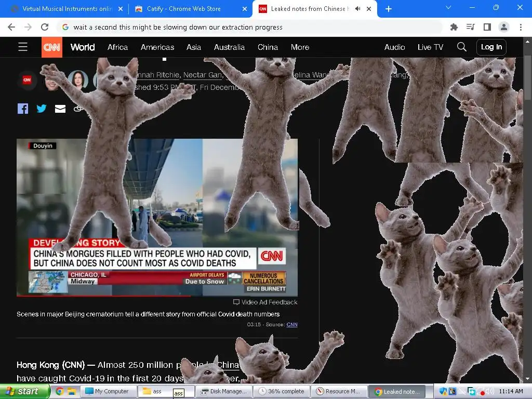Open the Asia section
Screen dimensions: 532x399
(194, 47)
